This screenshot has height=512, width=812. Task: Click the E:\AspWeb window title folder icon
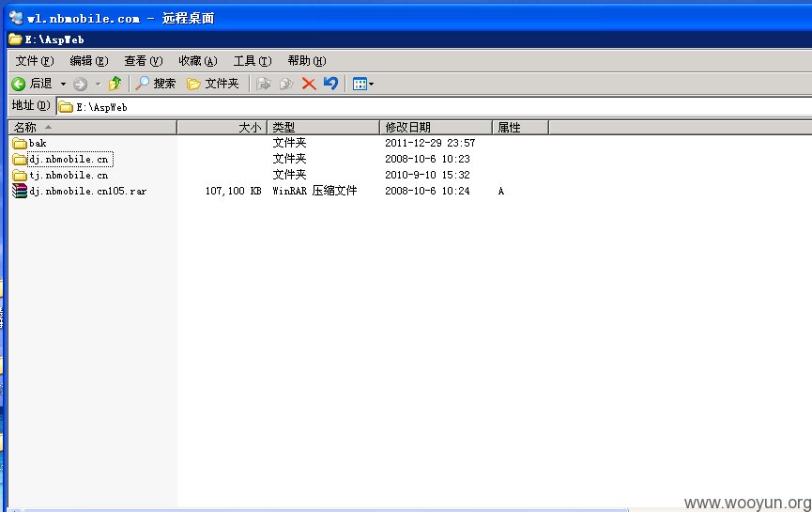tap(16, 39)
